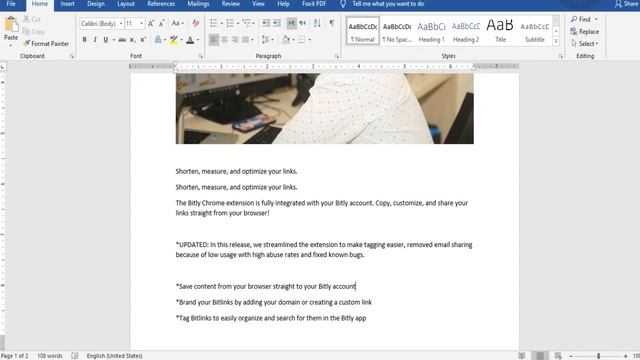Viewport: 640px width, 360px height.
Task: Toggle subscript formatting
Action: click(133, 40)
